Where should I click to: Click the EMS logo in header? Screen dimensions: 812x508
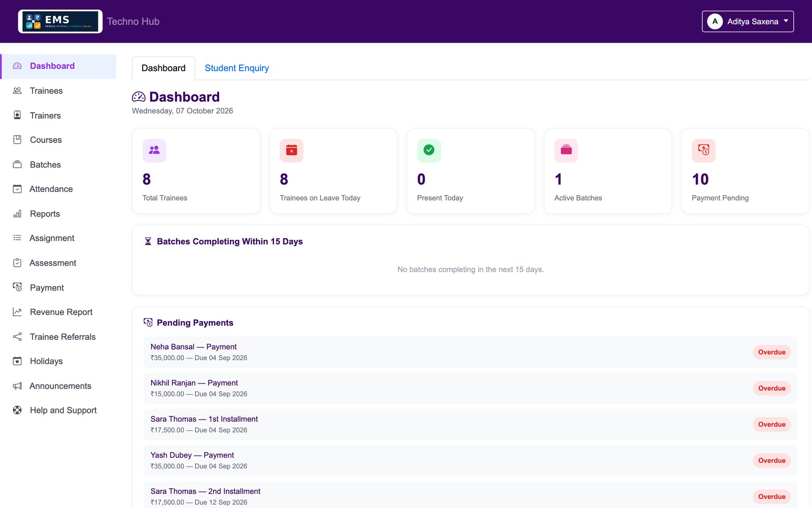(x=60, y=21)
